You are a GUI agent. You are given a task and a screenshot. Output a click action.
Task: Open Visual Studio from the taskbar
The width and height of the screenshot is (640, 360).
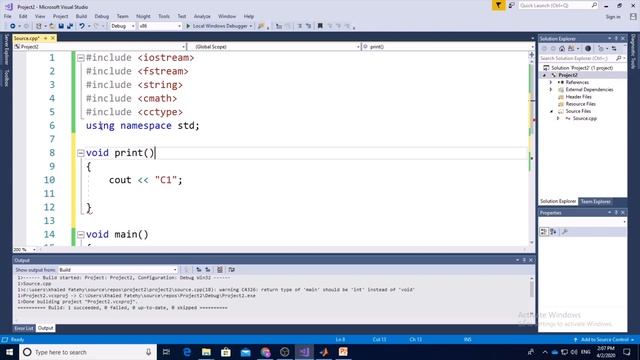pyautogui.click(x=304, y=352)
